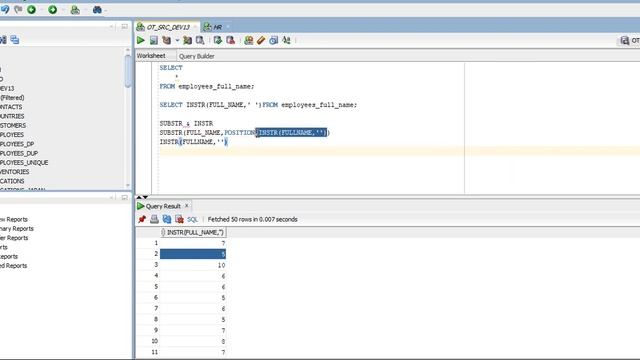Click the Unshared SQL Worksheet icon
Viewport: 640px width, 360px height.
tap(248, 40)
